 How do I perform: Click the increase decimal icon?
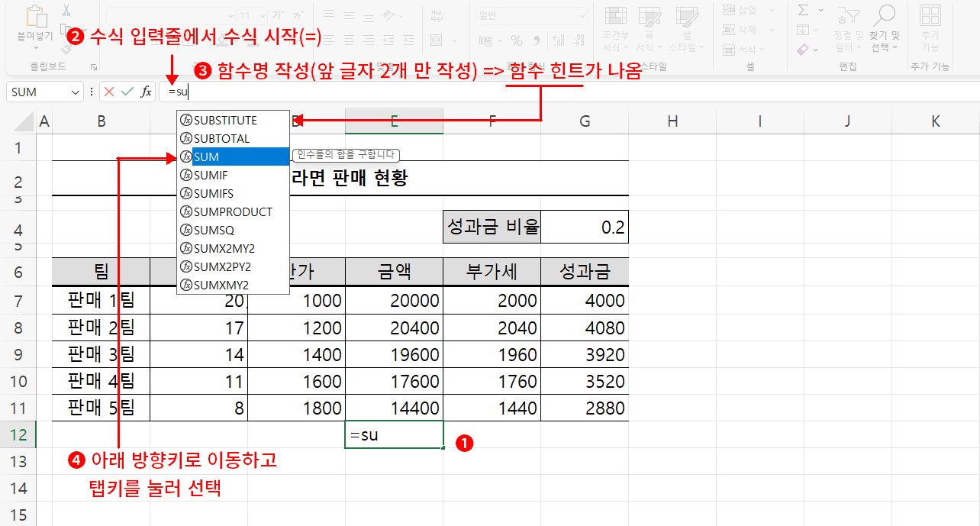pos(559,40)
